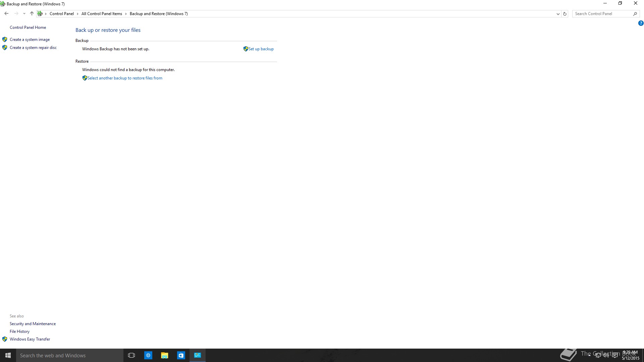Restore down the Backup and Restore window

click(620, 3)
